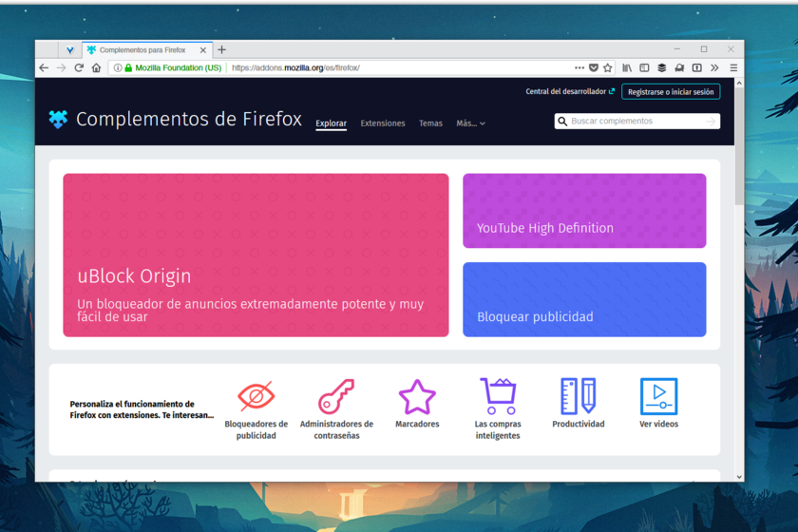Open Bloqueadores de publicidad category icon
This screenshot has height=532, width=798.
point(256,396)
